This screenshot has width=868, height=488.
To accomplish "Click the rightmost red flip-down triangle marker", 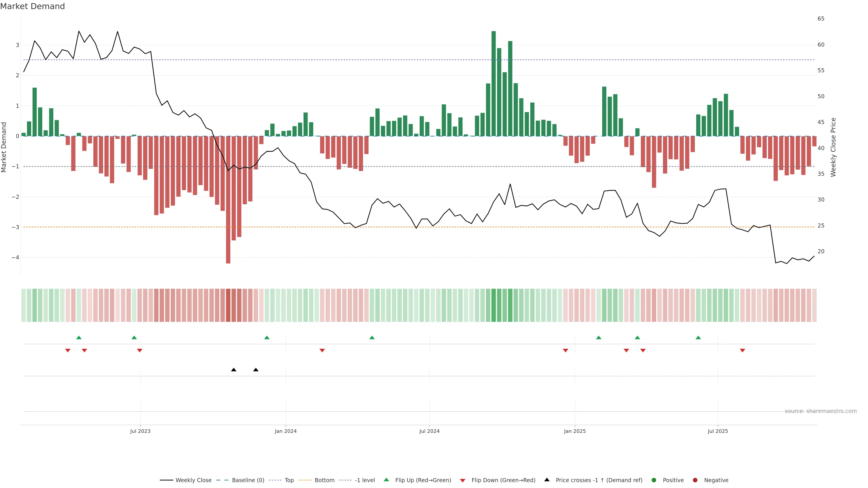I will 742,351.
